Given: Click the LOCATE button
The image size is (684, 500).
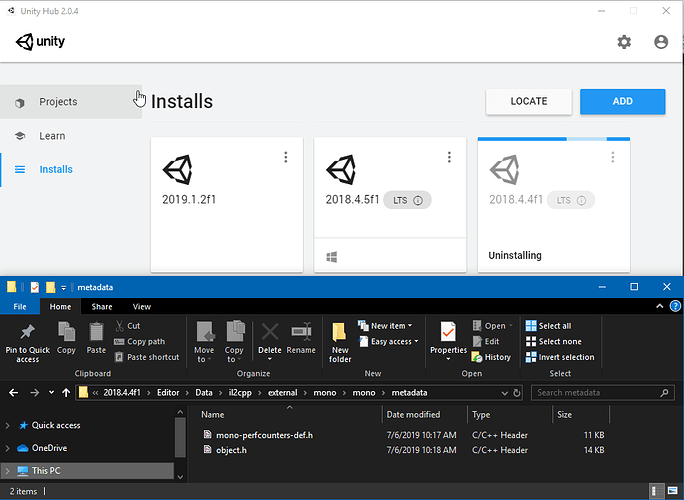Looking at the screenshot, I should coord(529,101).
